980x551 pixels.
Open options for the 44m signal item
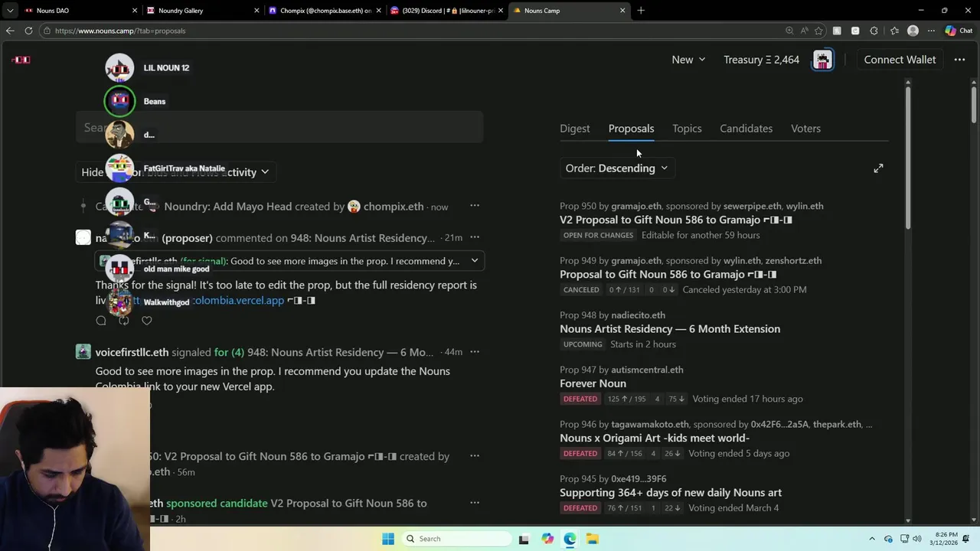[x=475, y=352]
